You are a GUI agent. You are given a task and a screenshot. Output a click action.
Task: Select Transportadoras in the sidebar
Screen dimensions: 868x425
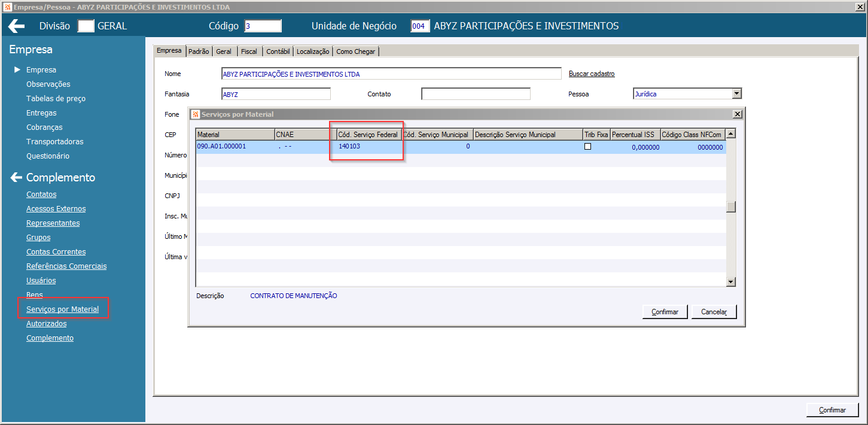54,141
